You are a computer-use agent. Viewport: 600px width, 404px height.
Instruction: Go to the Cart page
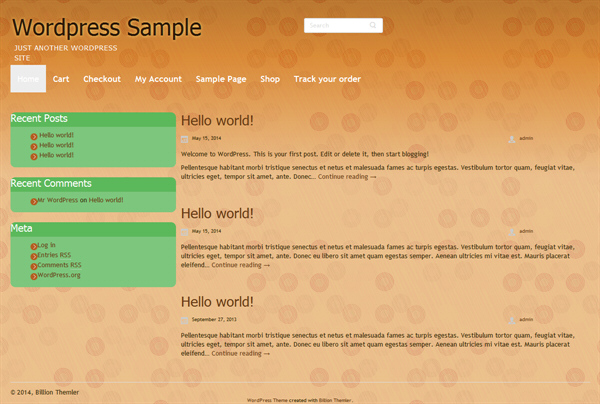pyautogui.click(x=61, y=79)
